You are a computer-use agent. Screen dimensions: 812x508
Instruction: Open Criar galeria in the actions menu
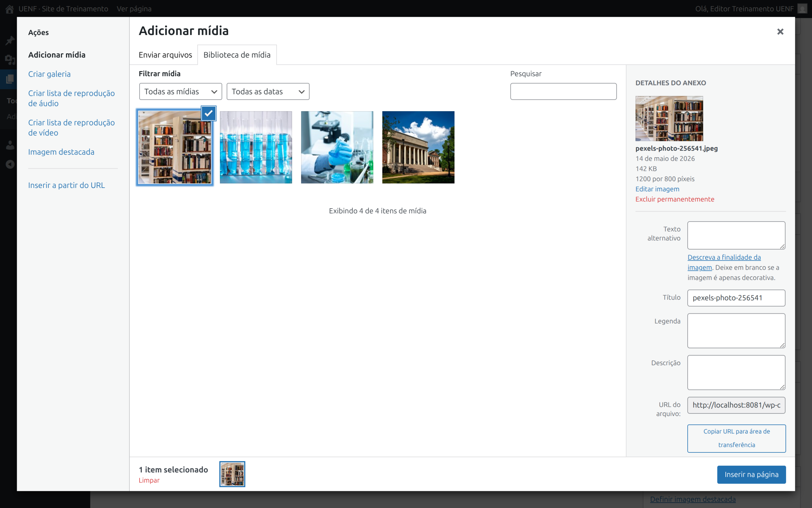click(x=49, y=74)
